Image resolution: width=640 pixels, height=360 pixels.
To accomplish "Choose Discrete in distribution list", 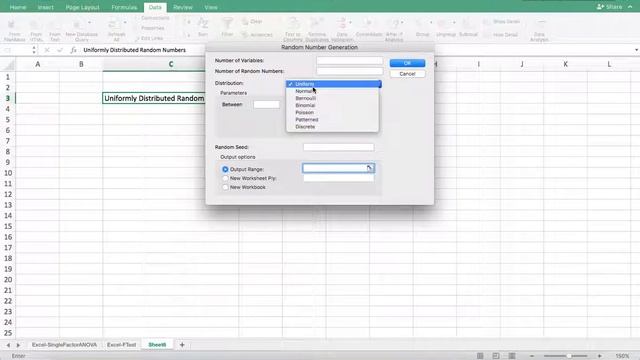I will click(333, 127).
